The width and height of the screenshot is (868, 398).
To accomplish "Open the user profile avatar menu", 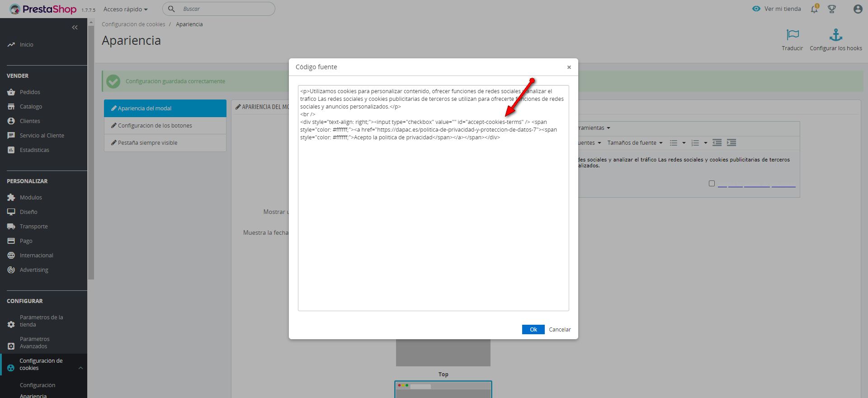I will click(858, 9).
